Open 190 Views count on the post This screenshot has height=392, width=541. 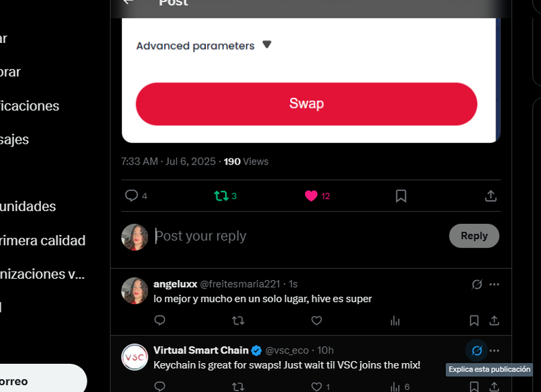pos(246,161)
